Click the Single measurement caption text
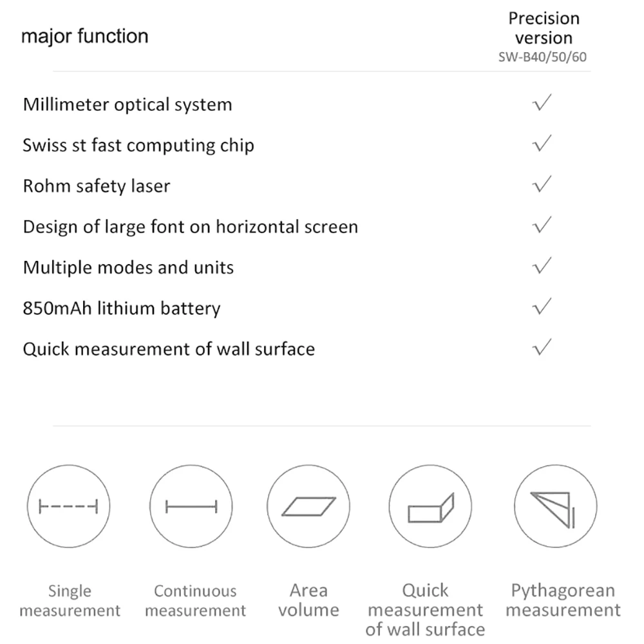The width and height of the screenshot is (644, 644). (x=70, y=600)
